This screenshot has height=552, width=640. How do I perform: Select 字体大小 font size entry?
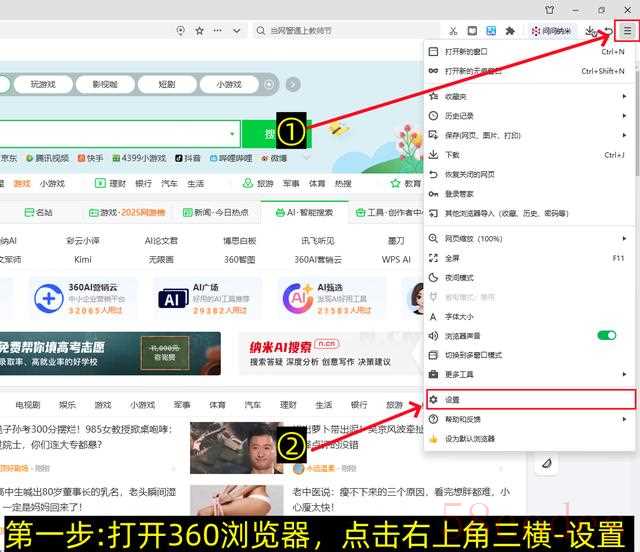[529, 316]
